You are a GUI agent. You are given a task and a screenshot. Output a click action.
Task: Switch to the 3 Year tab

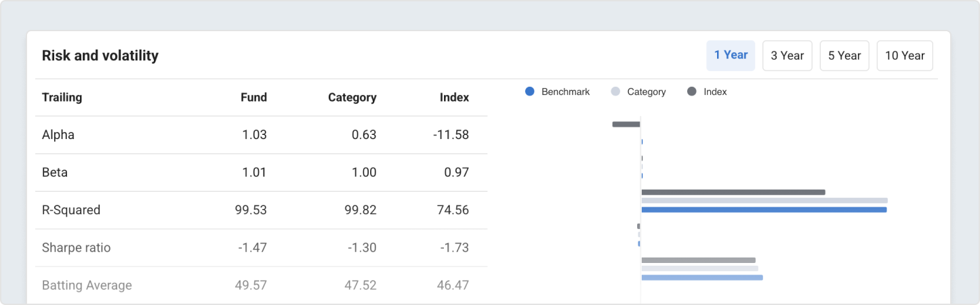tap(787, 56)
